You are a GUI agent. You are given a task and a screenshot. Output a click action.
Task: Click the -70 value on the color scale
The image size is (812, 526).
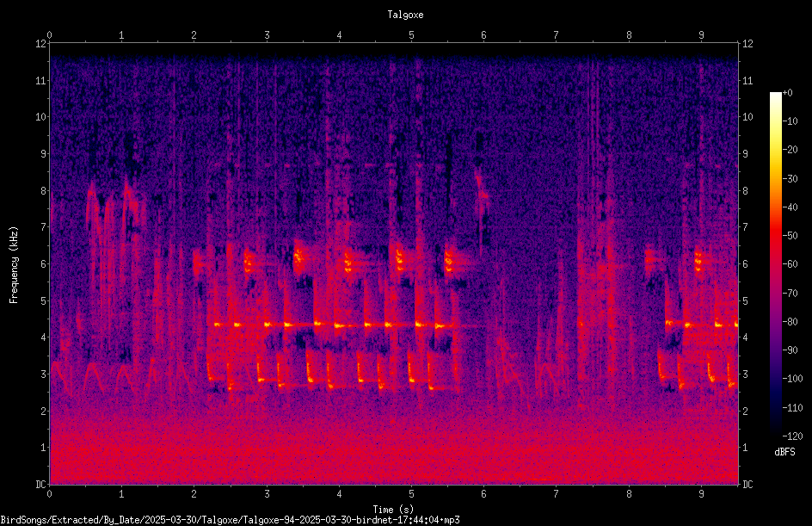790,294
